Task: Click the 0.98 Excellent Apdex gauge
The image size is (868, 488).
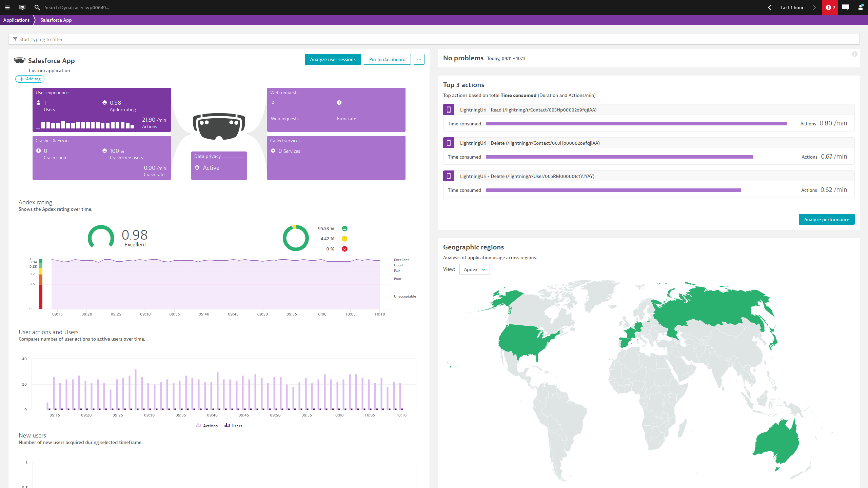Action: (101, 237)
